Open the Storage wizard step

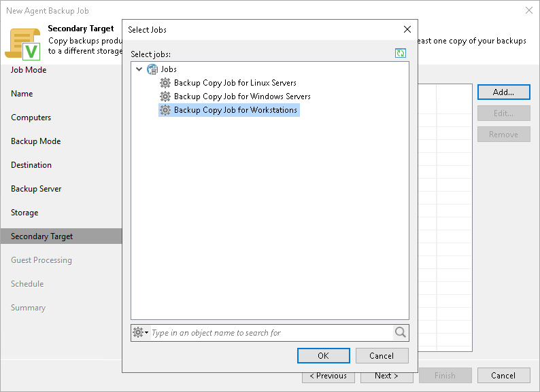(x=24, y=213)
